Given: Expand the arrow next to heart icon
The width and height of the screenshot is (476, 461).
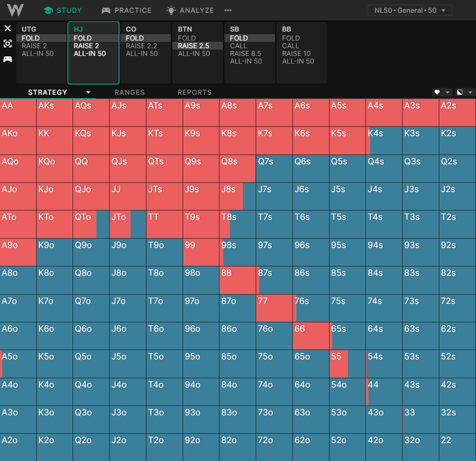Looking at the screenshot, I should point(447,92).
